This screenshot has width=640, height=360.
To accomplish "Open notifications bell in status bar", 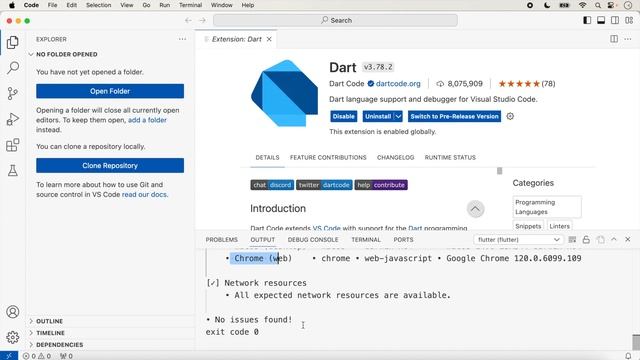I will pos(628,356).
